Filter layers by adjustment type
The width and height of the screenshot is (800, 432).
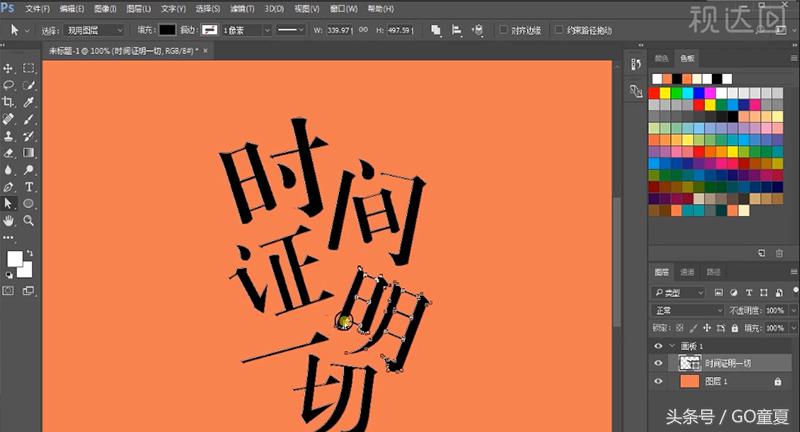(734, 293)
